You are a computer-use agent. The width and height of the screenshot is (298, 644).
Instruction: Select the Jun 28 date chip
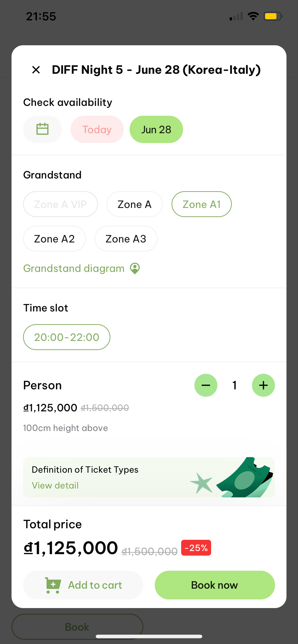pyautogui.click(x=156, y=130)
